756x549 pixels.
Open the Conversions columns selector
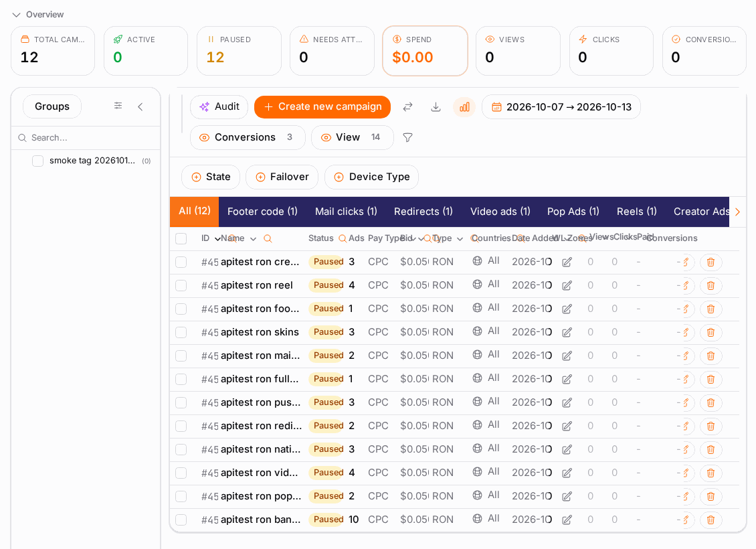(248, 137)
